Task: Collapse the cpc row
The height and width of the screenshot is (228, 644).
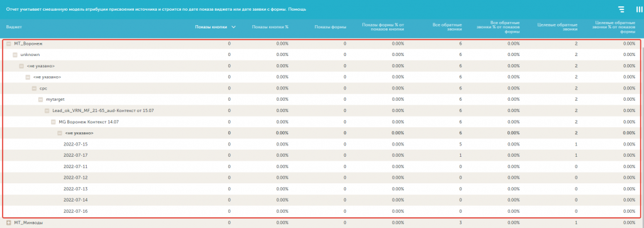Action: 34,88
